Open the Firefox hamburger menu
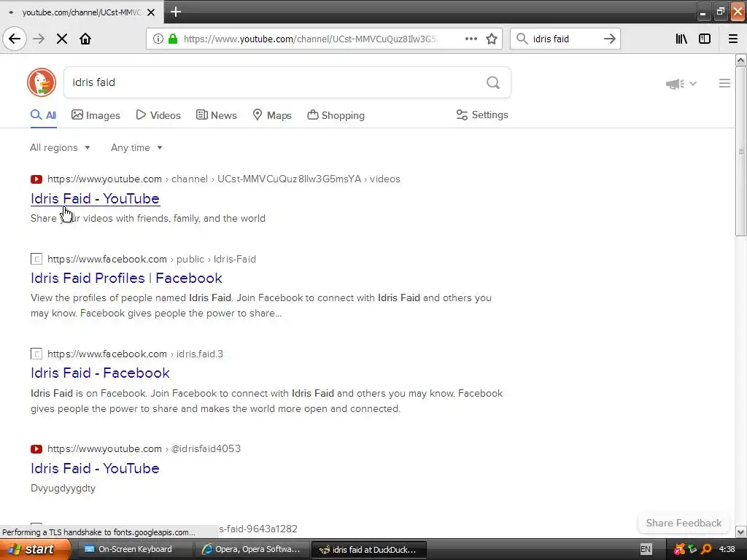This screenshot has height=560, width=747. 733,39
